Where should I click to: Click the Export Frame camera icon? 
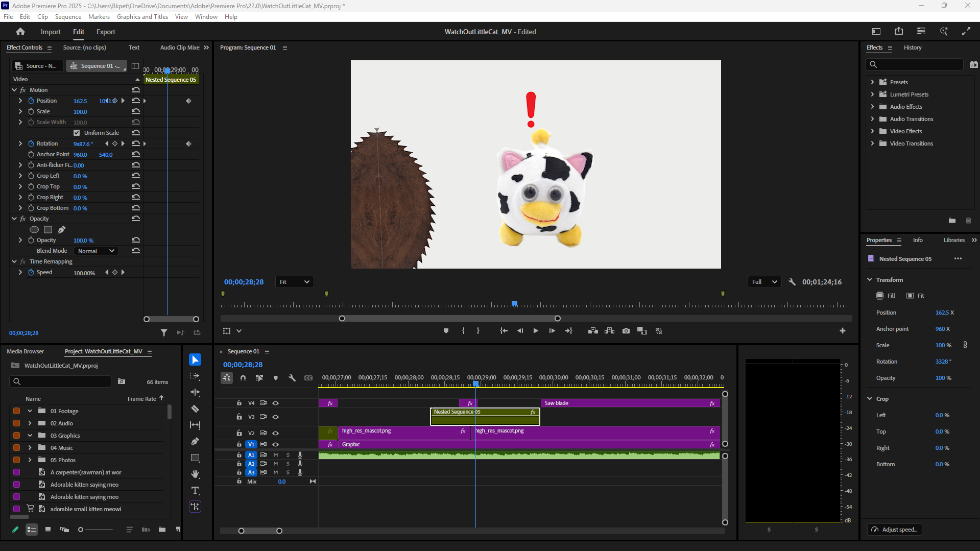626,331
